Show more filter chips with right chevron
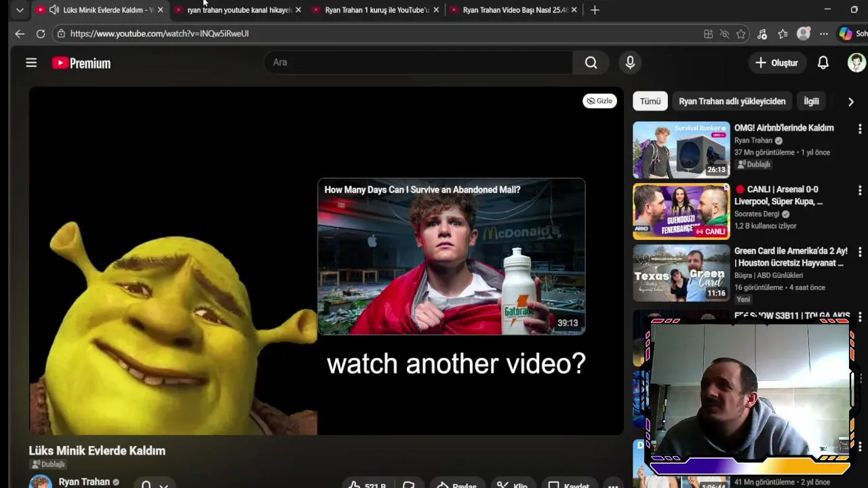The height and width of the screenshot is (488, 868). coord(851,102)
